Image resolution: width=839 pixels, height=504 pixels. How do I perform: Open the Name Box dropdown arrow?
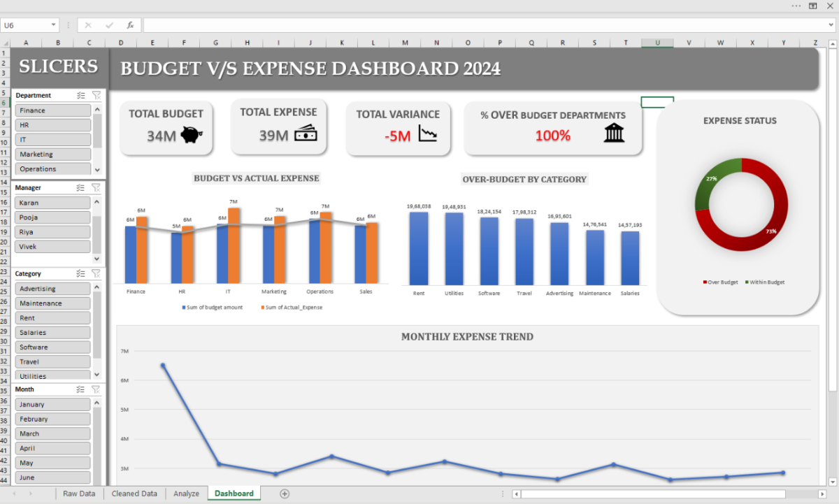[x=54, y=25]
